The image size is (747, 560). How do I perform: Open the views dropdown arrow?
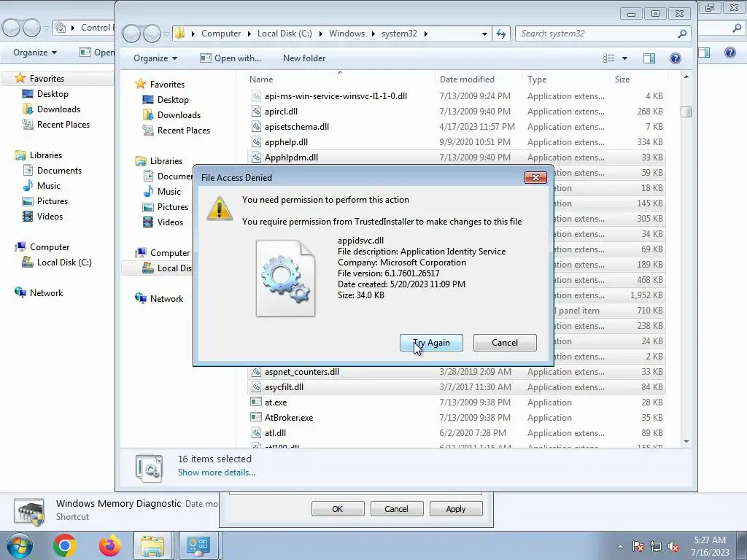624,58
